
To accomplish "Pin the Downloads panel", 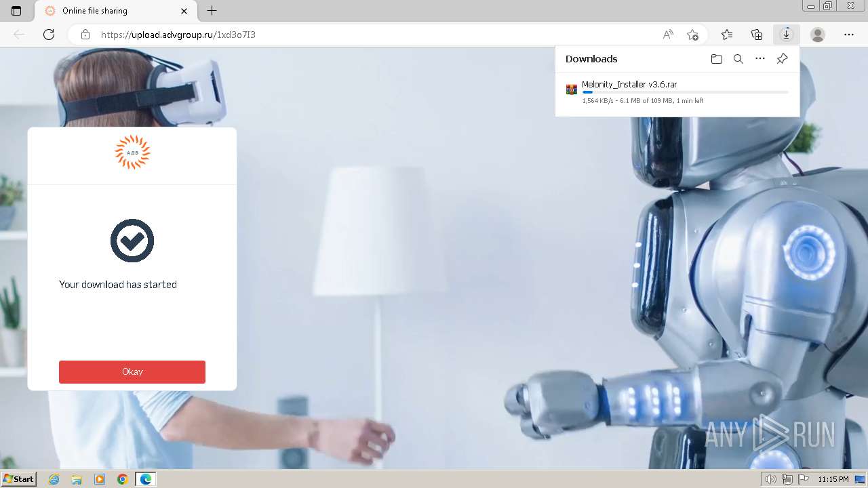I will [x=782, y=59].
